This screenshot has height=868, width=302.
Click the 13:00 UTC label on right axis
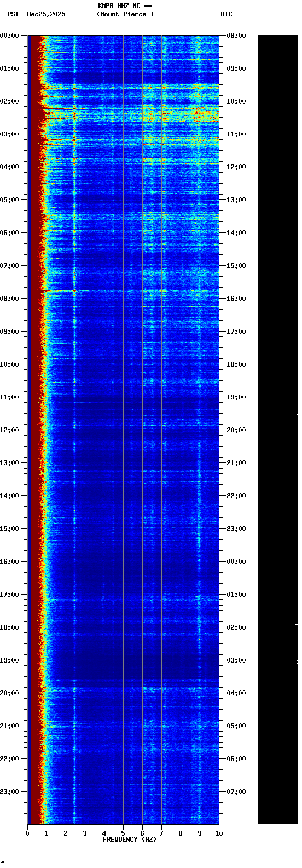[236, 200]
